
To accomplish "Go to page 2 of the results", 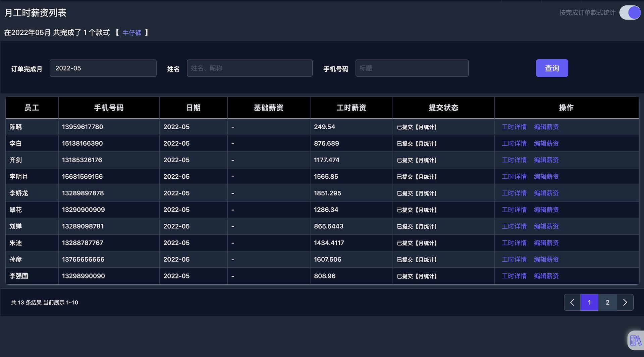I will pos(607,302).
